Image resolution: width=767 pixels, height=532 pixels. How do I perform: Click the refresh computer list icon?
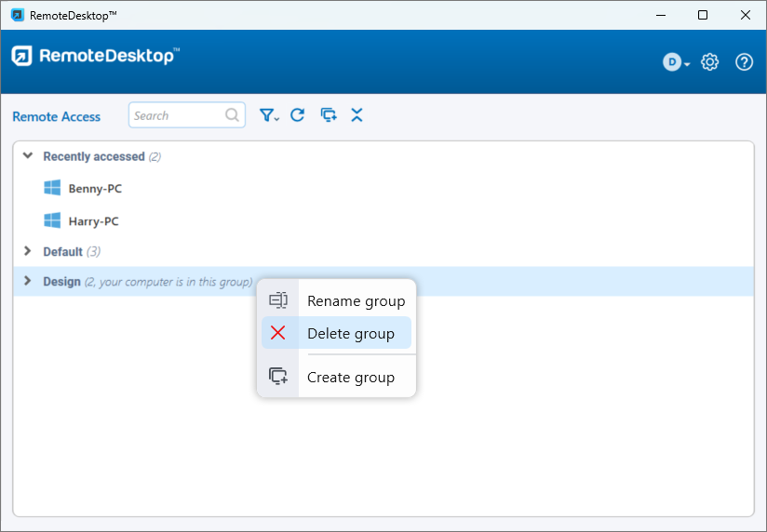(x=298, y=115)
